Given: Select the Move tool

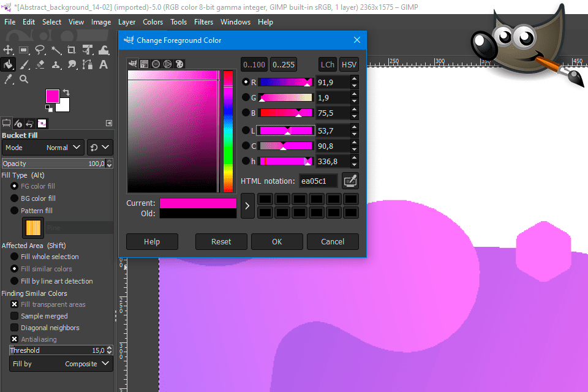Looking at the screenshot, I should (8, 50).
